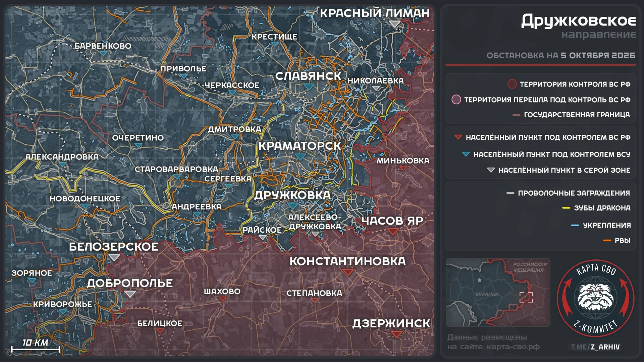Click the Староварваровка map label
This screenshot has width=644, height=362.
click(x=176, y=169)
